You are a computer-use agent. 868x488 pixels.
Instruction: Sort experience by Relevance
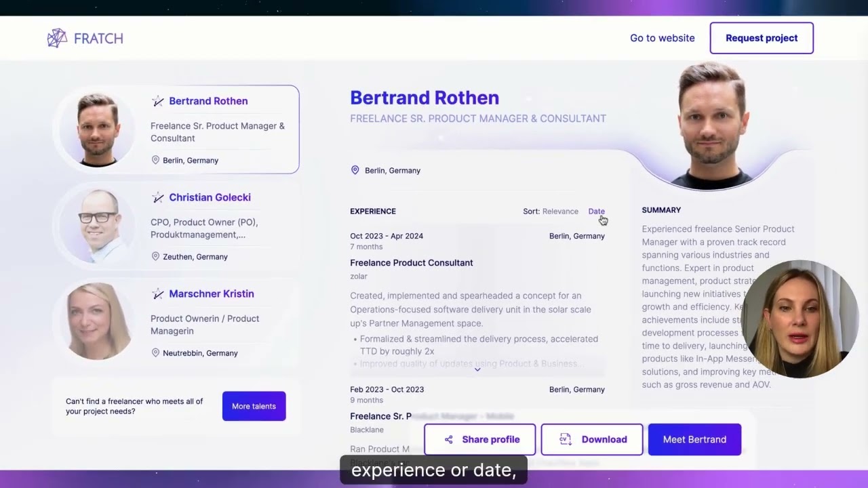click(560, 211)
